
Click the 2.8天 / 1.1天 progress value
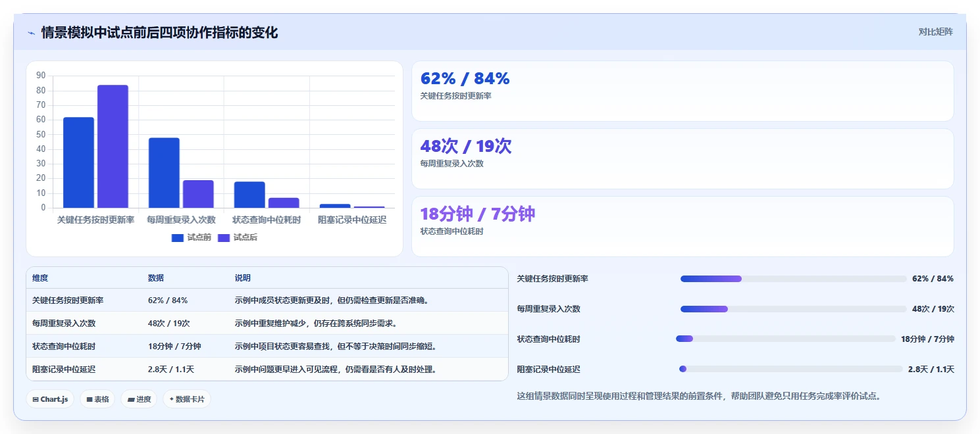click(x=931, y=370)
